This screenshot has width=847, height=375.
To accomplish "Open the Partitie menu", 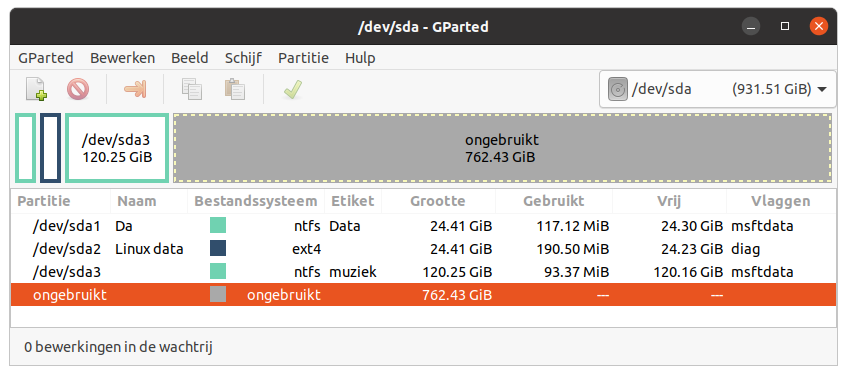I will [x=304, y=58].
